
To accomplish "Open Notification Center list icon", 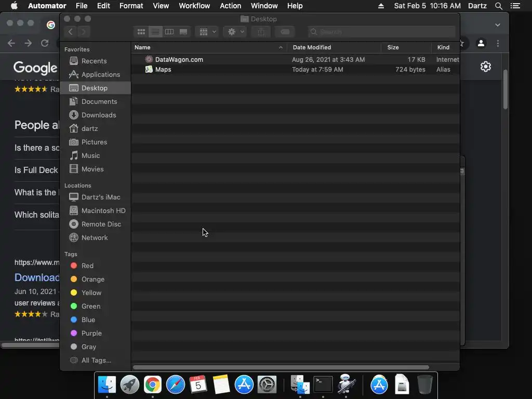I will pyautogui.click(x=515, y=6).
